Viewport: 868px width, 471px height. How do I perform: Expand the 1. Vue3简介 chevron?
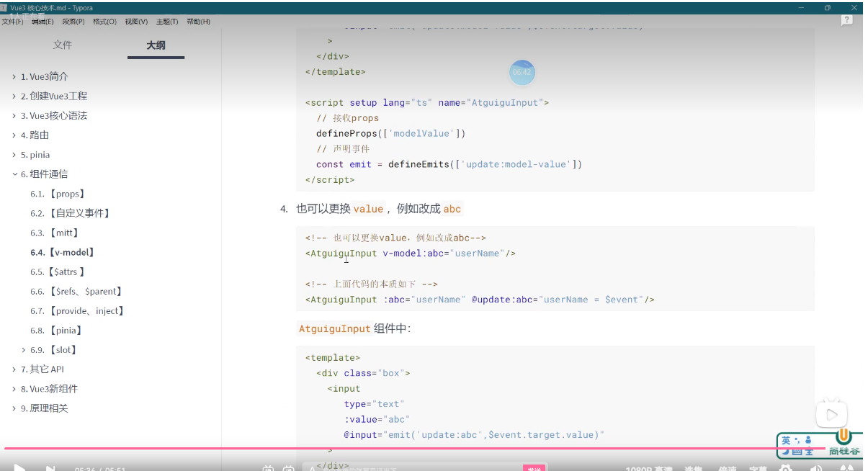(14, 76)
